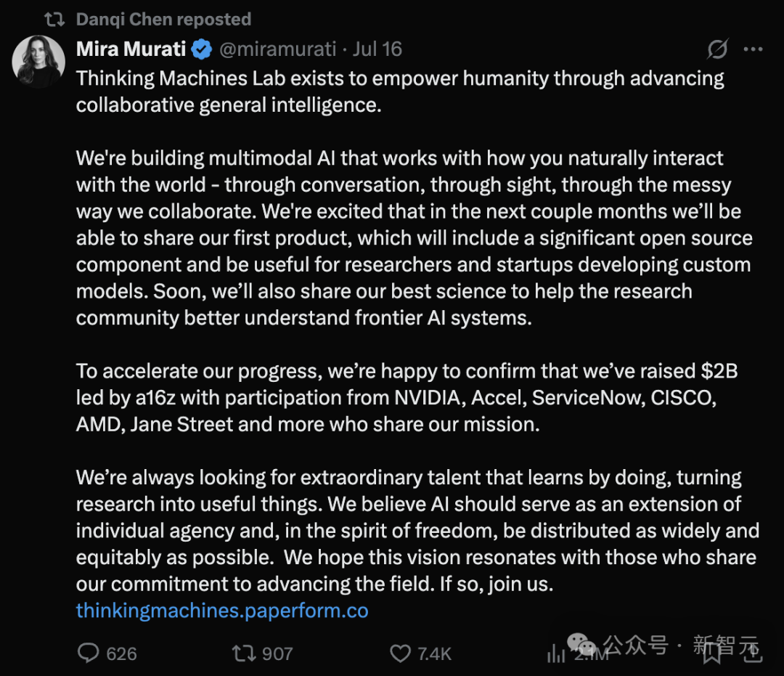784x676 pixels.
Task: Click the blue verified badge next to Mira Murati
Action: pos(201,49)
